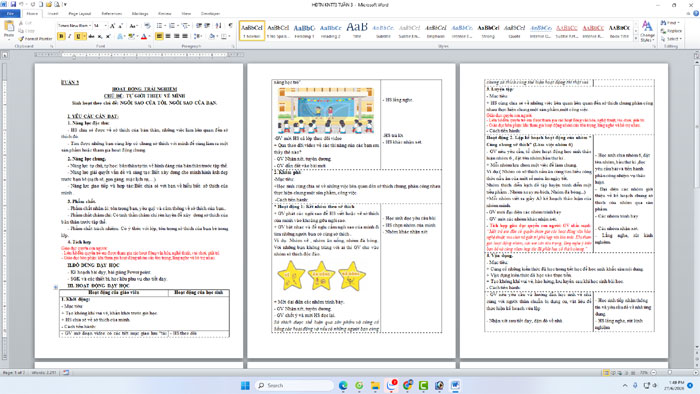
Task: Toggle Show/Hide paragraph marks
Action: click(x=230, y=25)
